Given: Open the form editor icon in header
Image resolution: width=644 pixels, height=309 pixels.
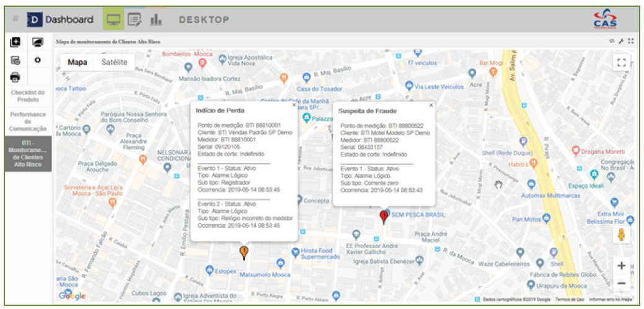Looking at the screenshot, I should 135,19.
